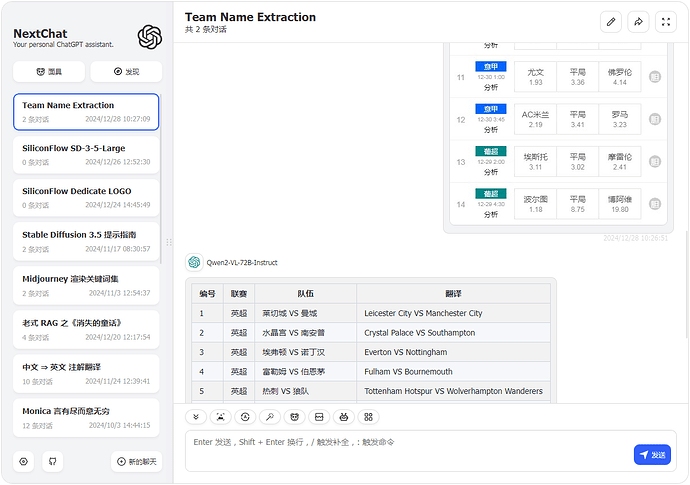Viewport: 690px width, 485px height.
Task: Start a new chat with 新的聊天
Action: pyautogui.click(x=136, y=461)
